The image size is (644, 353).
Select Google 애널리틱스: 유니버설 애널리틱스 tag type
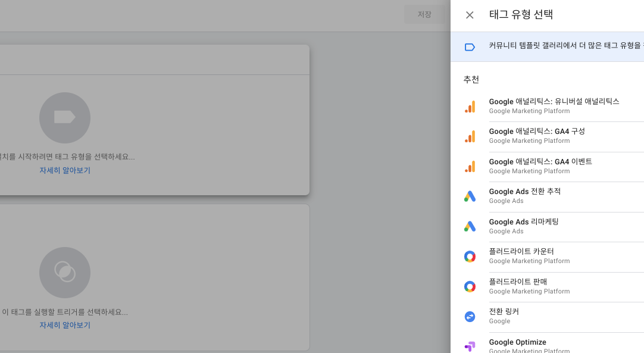(547, 107)
